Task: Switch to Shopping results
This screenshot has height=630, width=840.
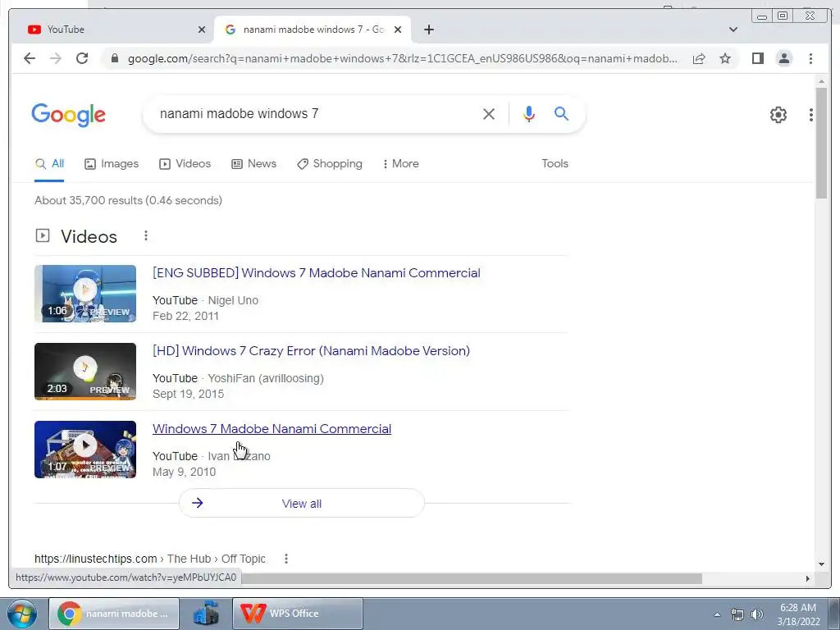Action: [330, 164]
